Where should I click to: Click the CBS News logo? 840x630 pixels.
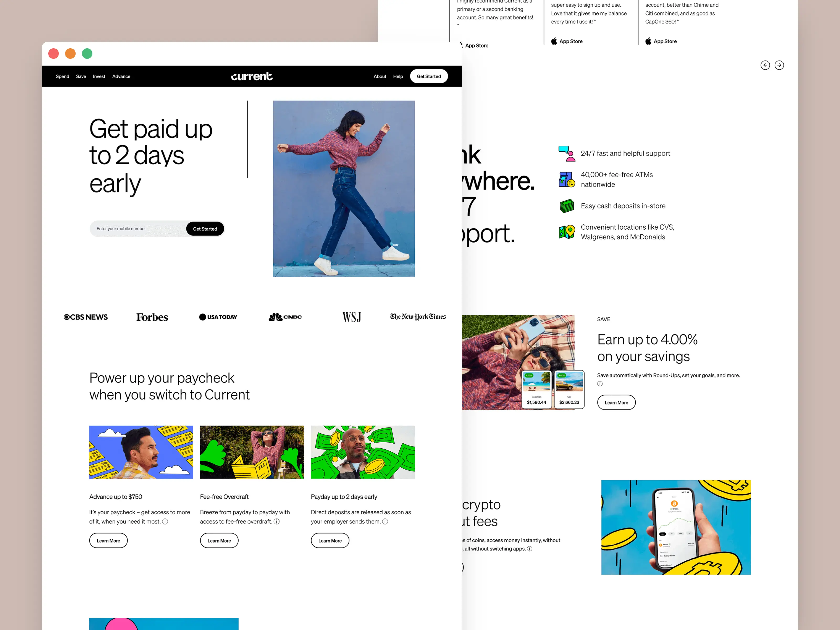pos(86,317)
